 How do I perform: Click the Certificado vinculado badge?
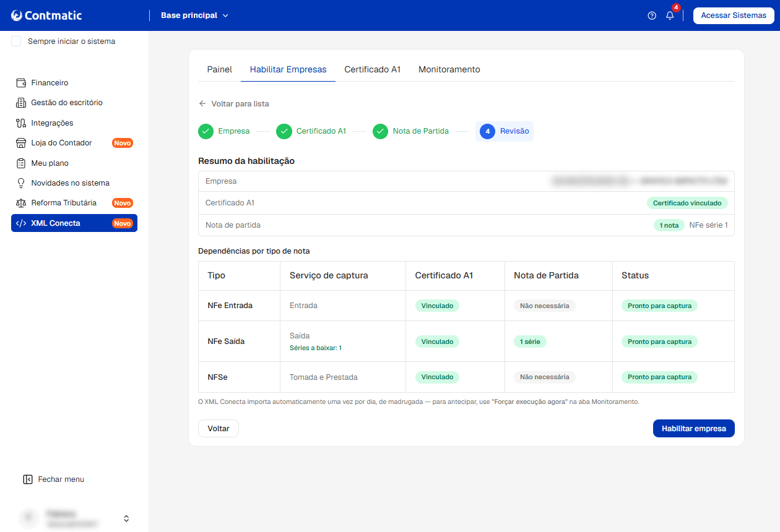(687, 203)
